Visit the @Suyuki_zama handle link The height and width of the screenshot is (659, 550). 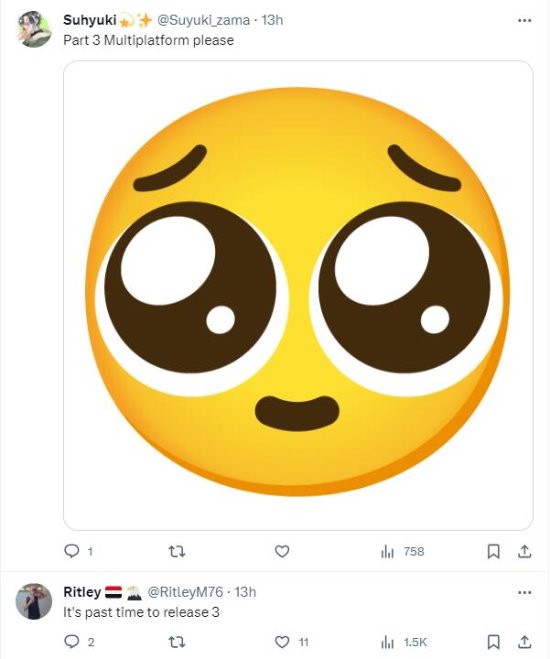[x=203, y=20]
